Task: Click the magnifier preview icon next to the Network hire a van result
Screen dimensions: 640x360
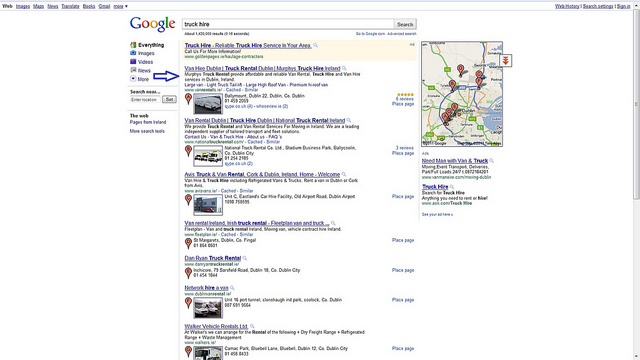Action: (232, 288)
